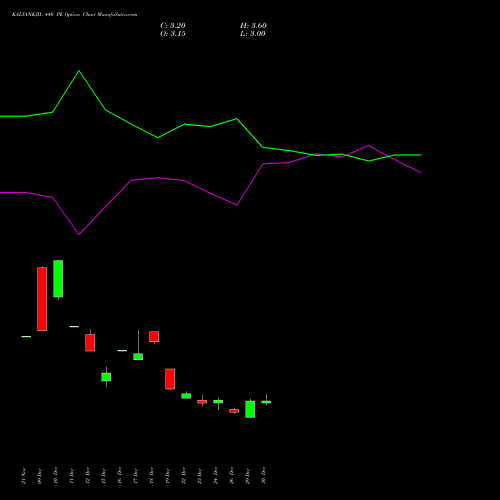
Task: Click the red candlestick for 18 Dec
Action: point(154,337)
